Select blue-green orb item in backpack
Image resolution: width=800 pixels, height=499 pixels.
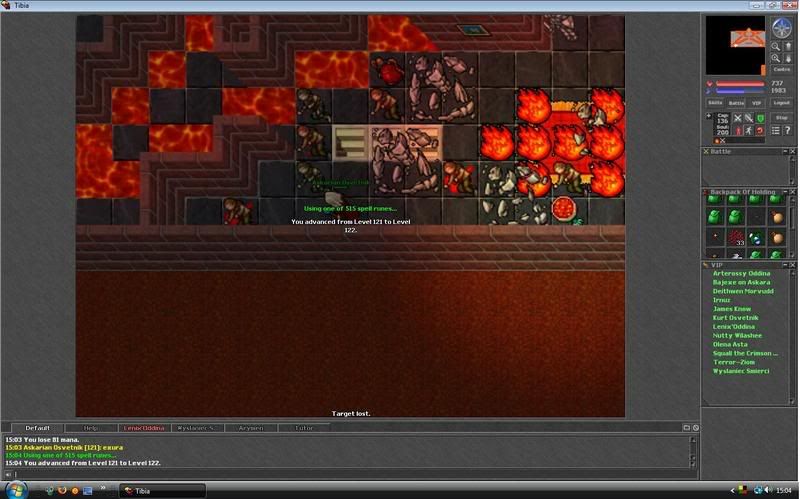(x=757, y=238)
